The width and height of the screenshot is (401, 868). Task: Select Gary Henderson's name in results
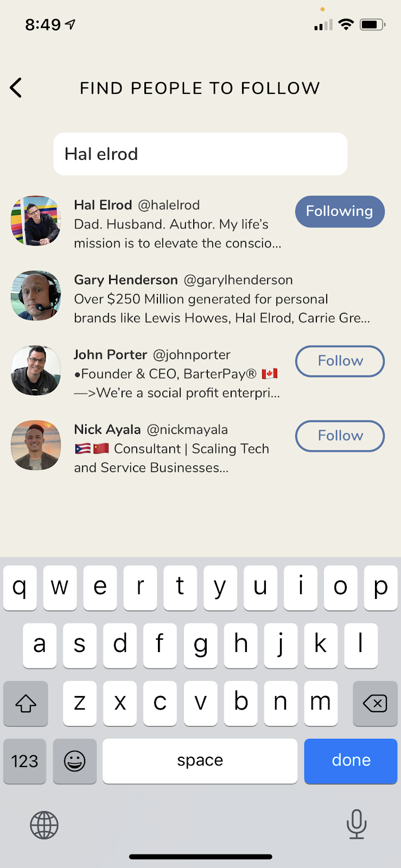click(x=126, y=280)
